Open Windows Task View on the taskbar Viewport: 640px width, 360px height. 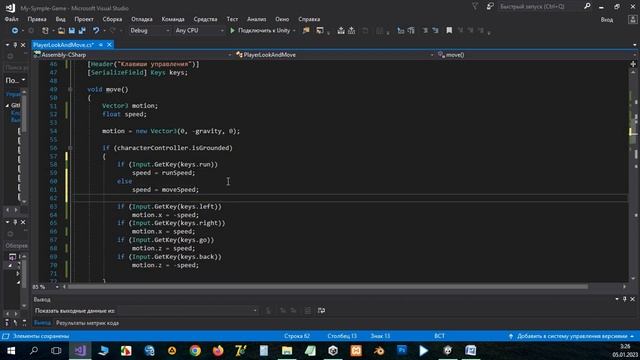tap(56, 351)
